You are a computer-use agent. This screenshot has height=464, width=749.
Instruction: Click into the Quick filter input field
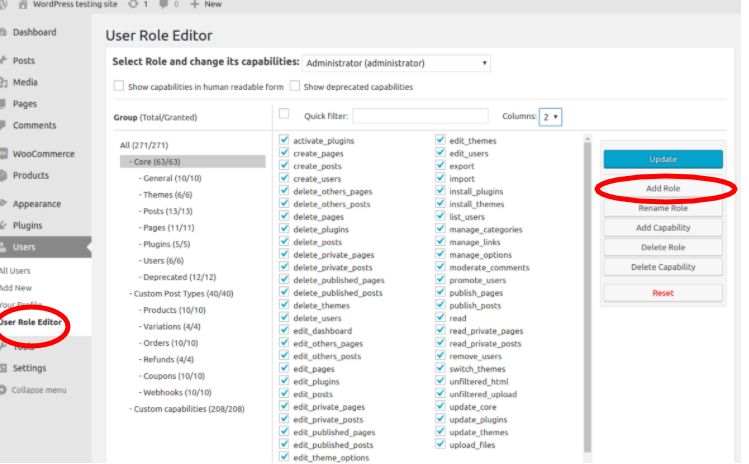click(420, 116)
